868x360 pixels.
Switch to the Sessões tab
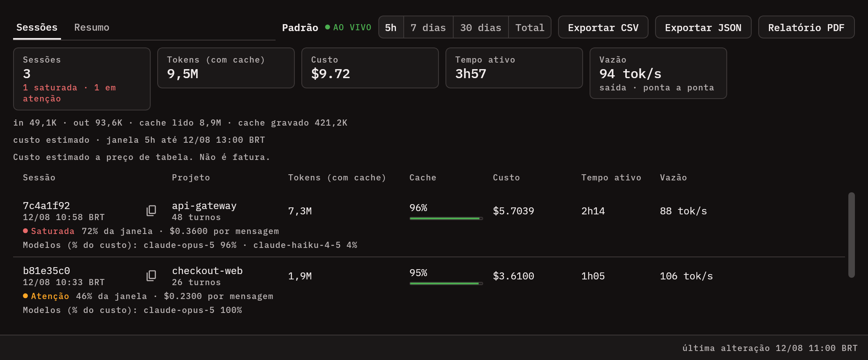click(x=37, y=27)
